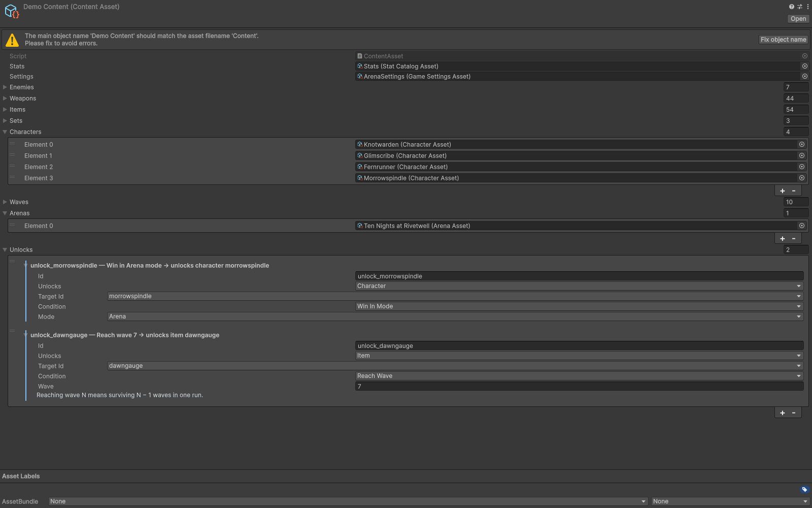Collapse the Characters list
812x508 pixels.
tap(5, 132)
